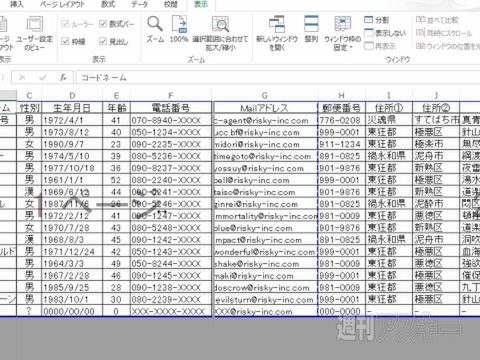Hide window using 表示しない
The width and height of the screenshot is (480, 360).
(x=385, y=33)
